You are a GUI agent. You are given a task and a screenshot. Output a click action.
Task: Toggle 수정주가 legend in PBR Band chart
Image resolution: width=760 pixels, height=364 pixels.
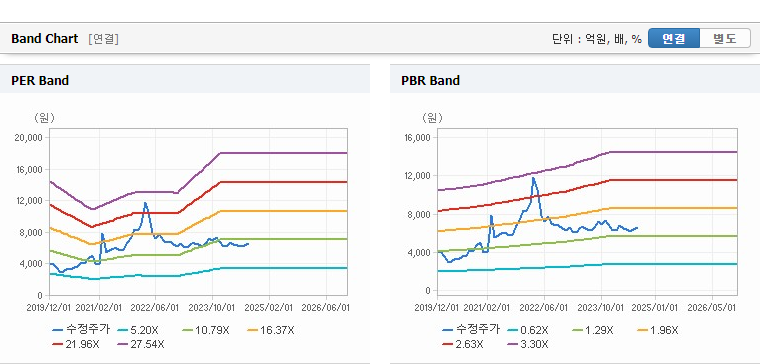point(471,330)
